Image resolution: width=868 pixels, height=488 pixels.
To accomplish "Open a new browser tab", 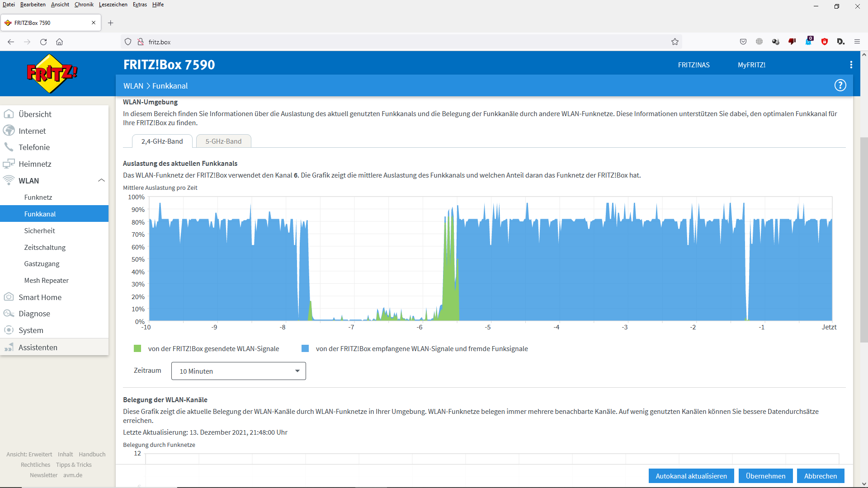I will [111, 23].
